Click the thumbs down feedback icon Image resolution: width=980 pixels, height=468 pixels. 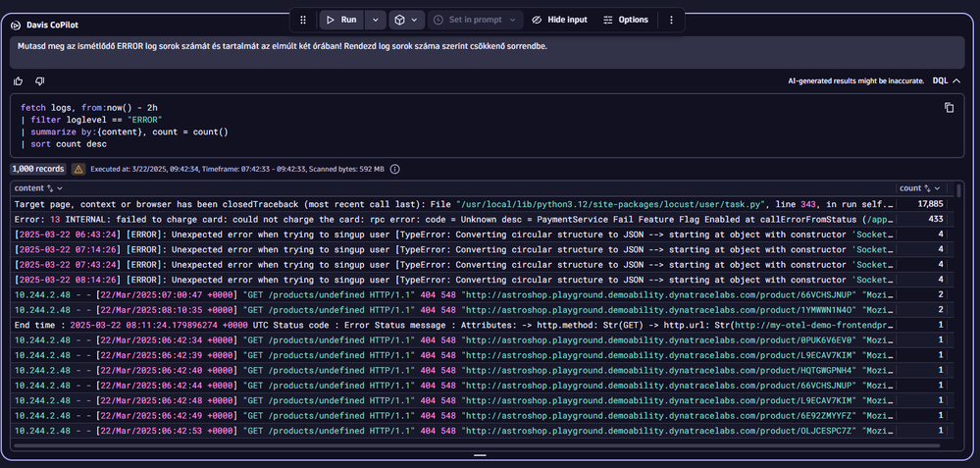click(40, 81)
